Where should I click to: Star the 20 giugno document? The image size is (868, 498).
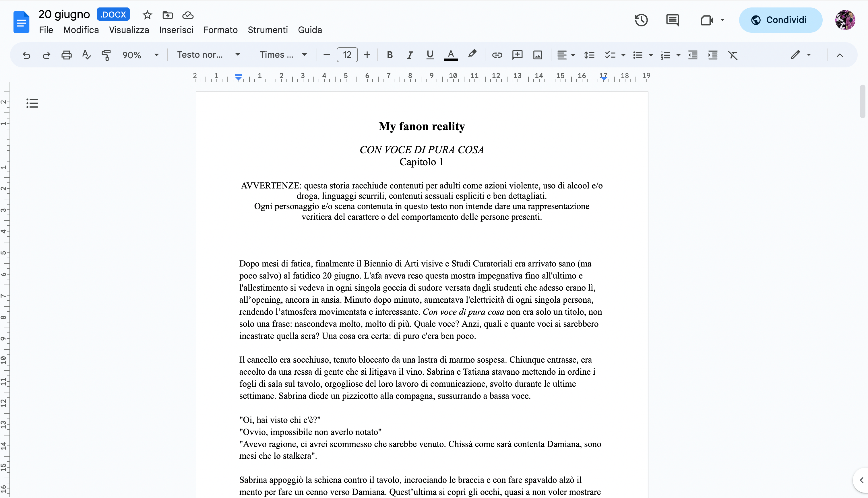[147, 15]
